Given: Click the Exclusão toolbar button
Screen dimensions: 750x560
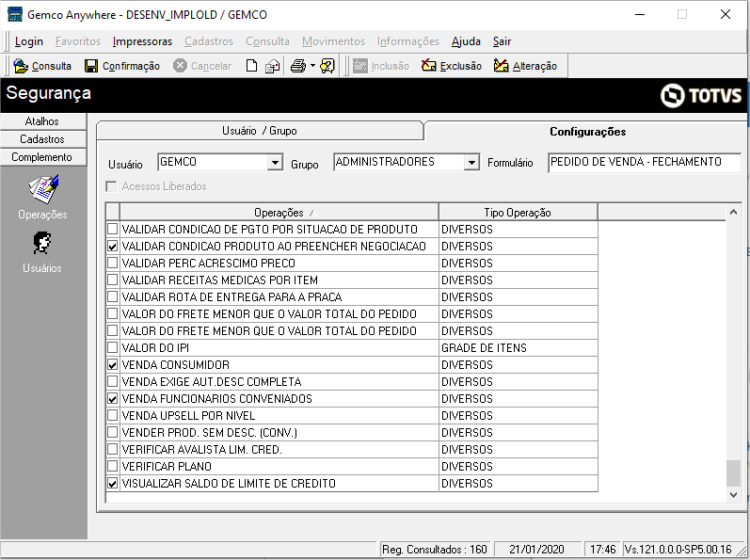Looking at the screenshot, I should (451, 66).
